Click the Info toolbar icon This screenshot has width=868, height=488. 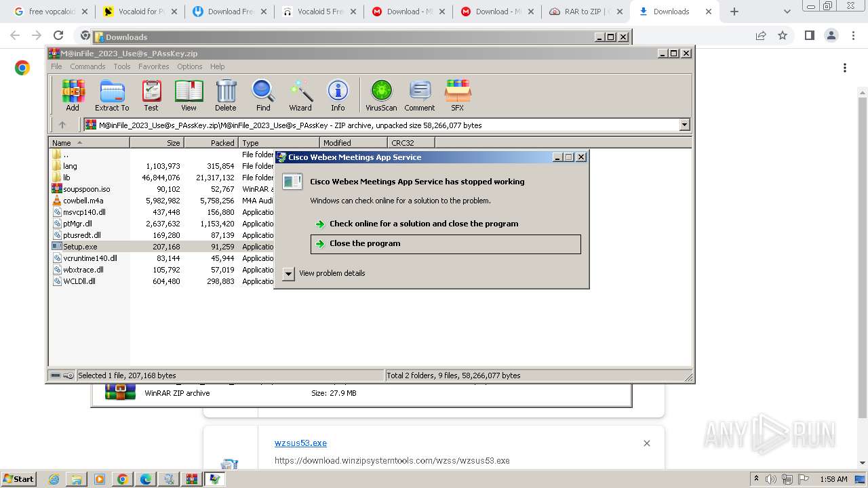(338, 95)
